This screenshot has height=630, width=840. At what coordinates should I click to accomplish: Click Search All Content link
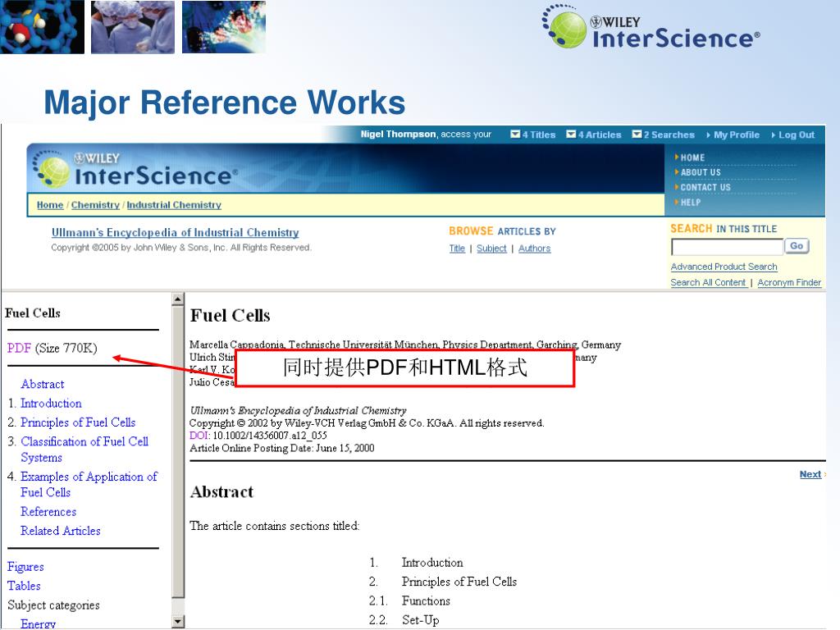[708, 282]
